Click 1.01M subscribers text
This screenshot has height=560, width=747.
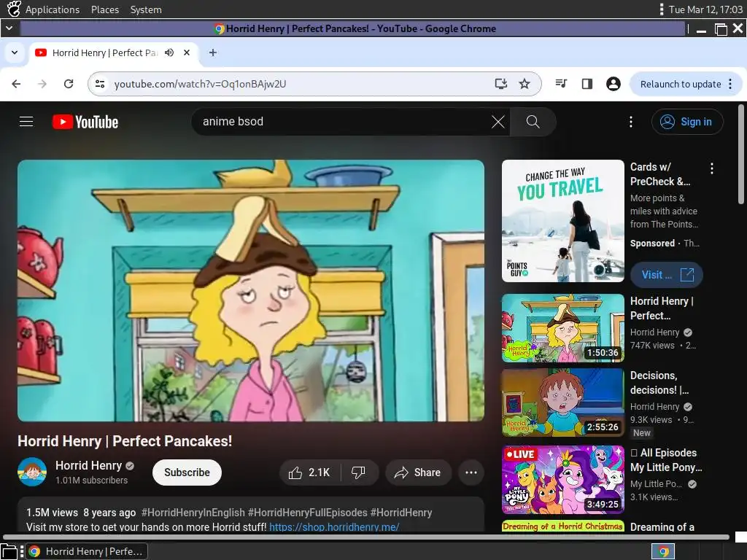pos(91,481)
